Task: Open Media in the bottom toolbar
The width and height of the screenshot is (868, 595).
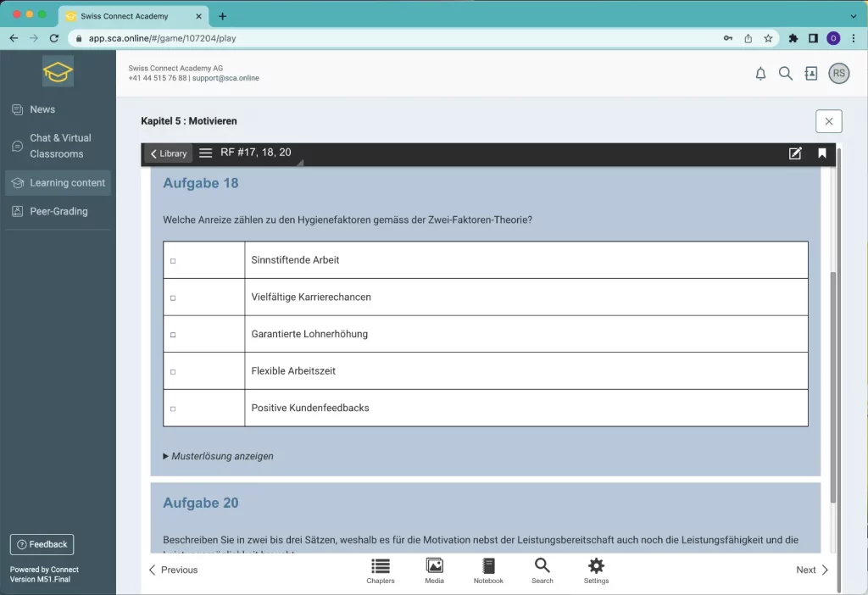Action: 434,570
